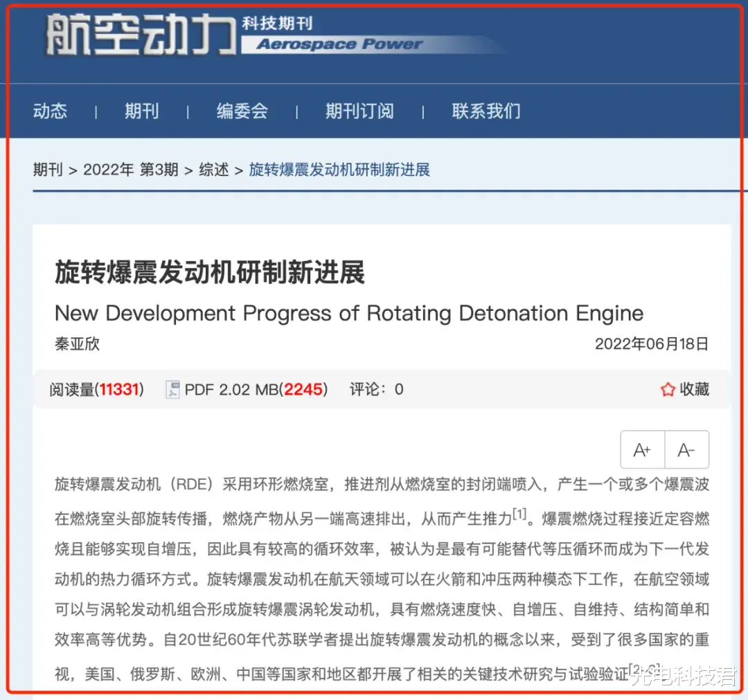
Task: Go to 期刊 in the breadcrumb
Action: pyautogui.click(x=48, y=169)
